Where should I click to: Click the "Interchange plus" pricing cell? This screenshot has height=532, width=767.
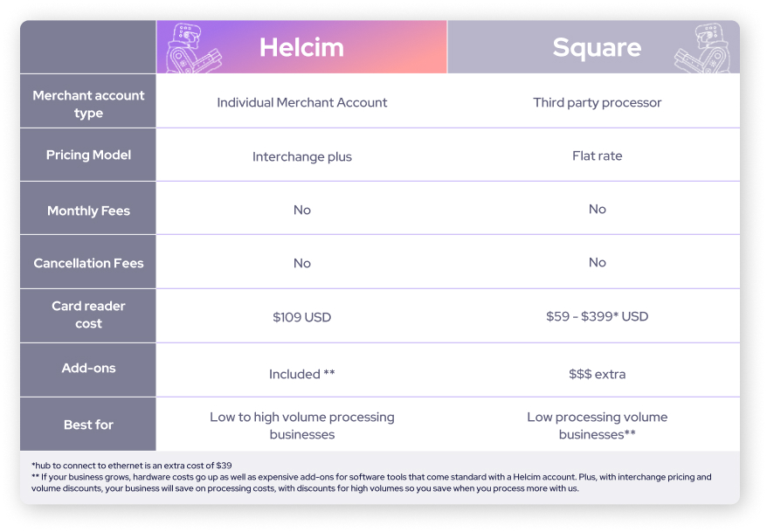tap(302, 156)
